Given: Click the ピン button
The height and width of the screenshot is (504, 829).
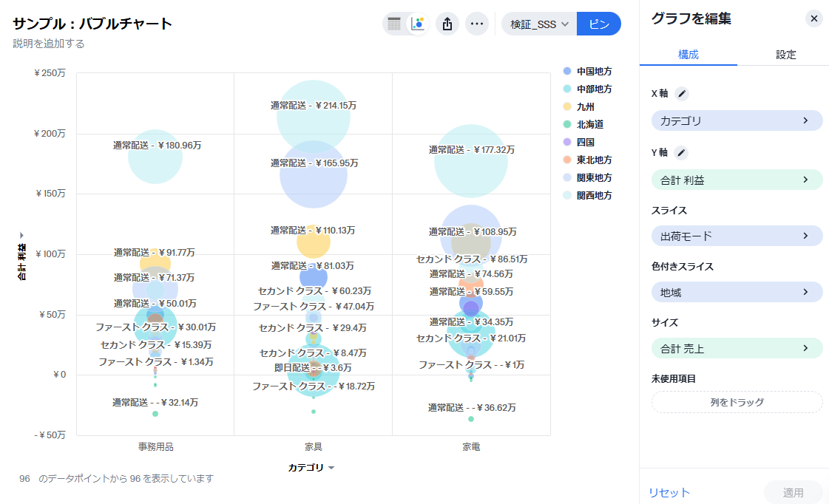Looking at the screenshot, I should pyautogui.click(x=598, y=24).
